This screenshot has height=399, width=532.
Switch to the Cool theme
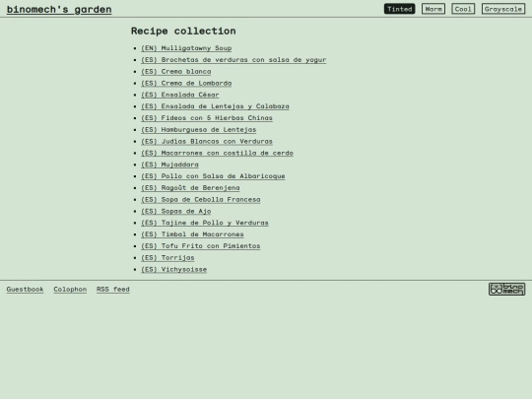pyautogui.click(x=463, y=9)
